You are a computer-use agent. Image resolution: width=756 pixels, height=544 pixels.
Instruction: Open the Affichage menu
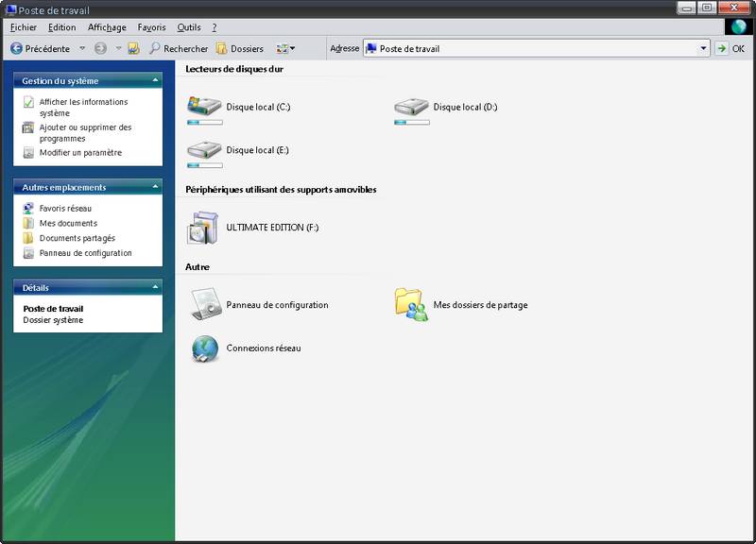(x=107, y=27)
